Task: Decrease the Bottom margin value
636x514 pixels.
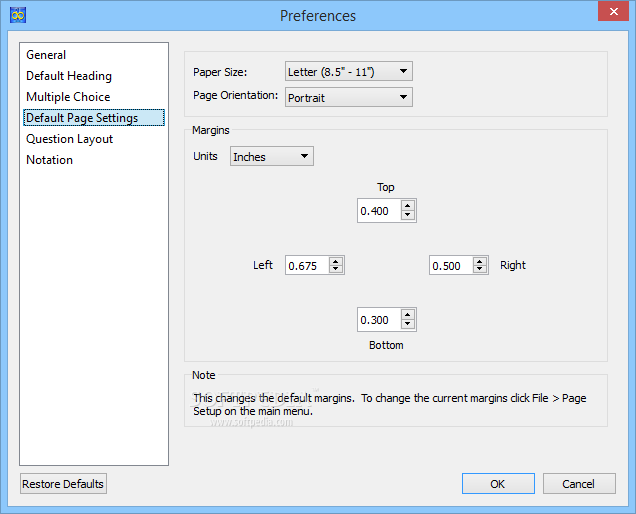Action: [408, 324]
